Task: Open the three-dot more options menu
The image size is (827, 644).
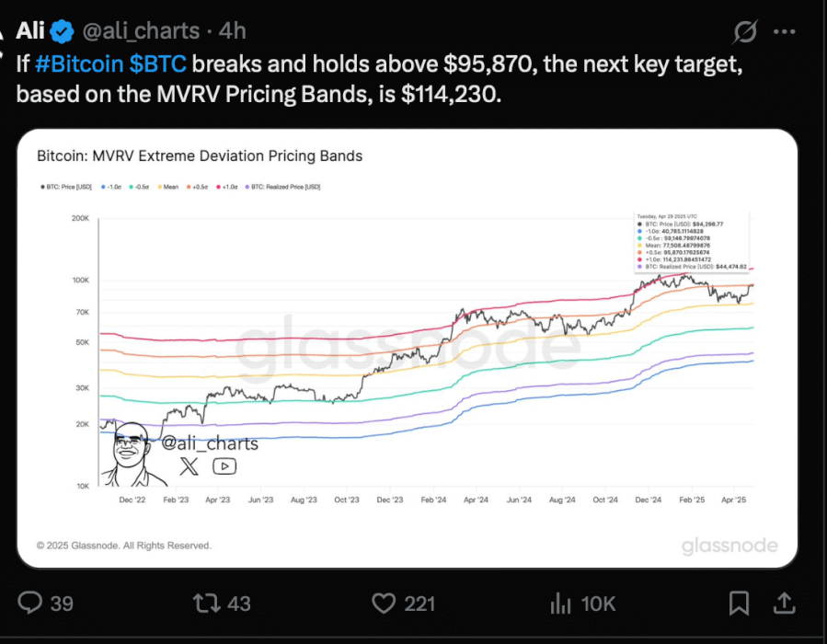Action: tap(785, 31)
